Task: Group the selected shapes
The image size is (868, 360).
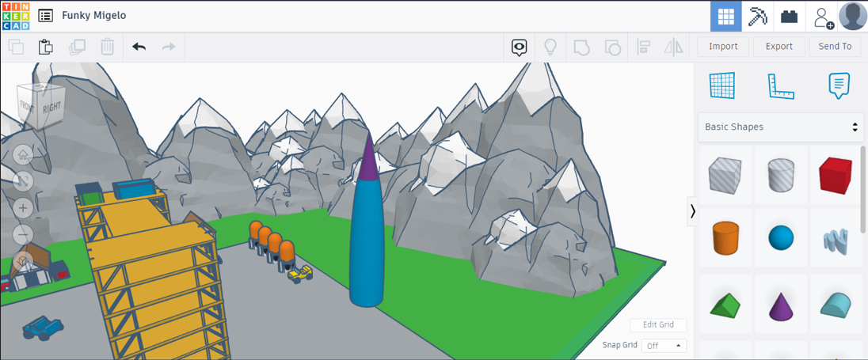Action: coord(581,47)
